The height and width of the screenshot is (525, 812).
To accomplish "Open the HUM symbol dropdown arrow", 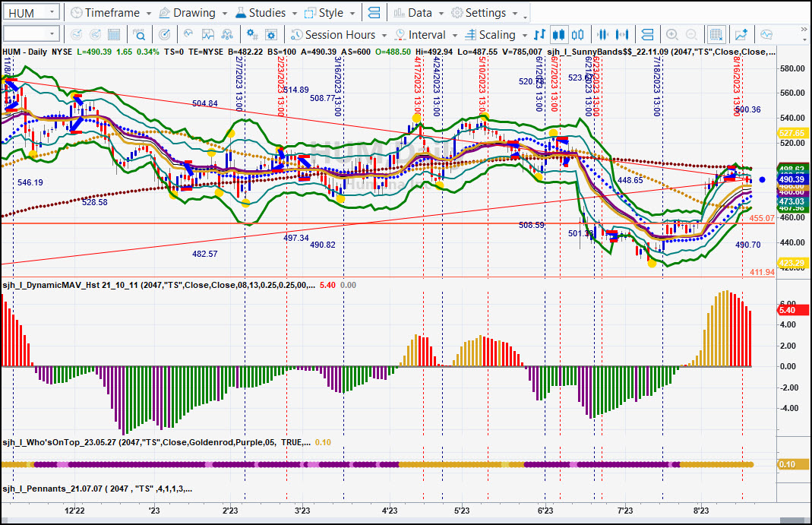I will [x=52, y=12].
